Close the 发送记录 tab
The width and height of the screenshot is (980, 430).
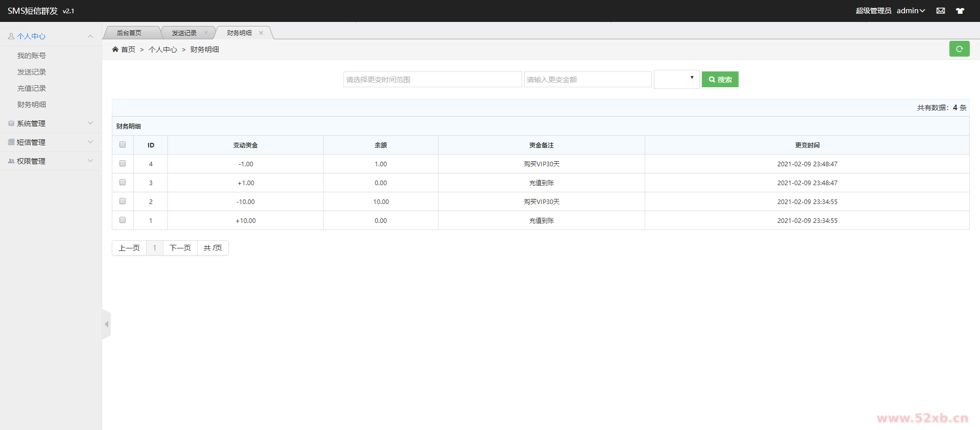click(206, 33)
